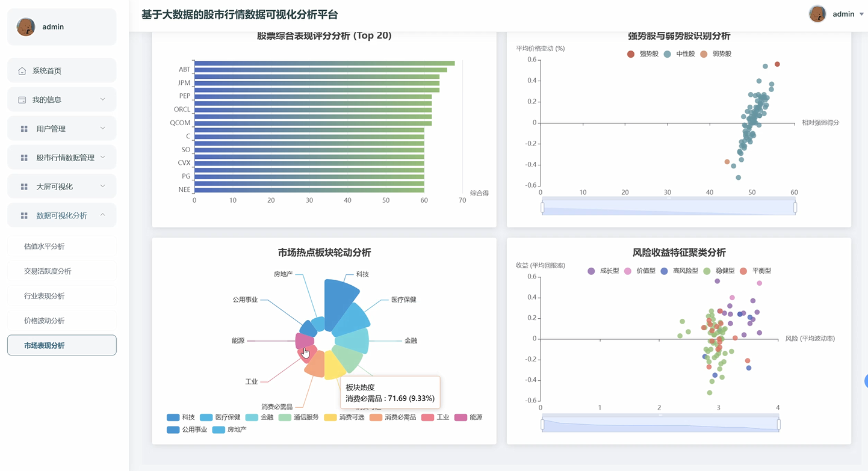Click the 市场热点板块轮动分析 chart title

[324, 253]
